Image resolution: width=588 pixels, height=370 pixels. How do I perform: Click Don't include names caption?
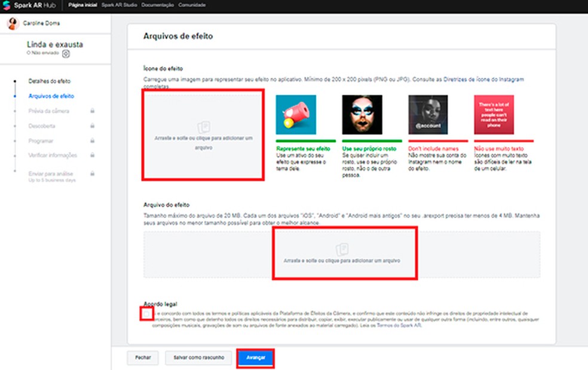click(433, 149)
